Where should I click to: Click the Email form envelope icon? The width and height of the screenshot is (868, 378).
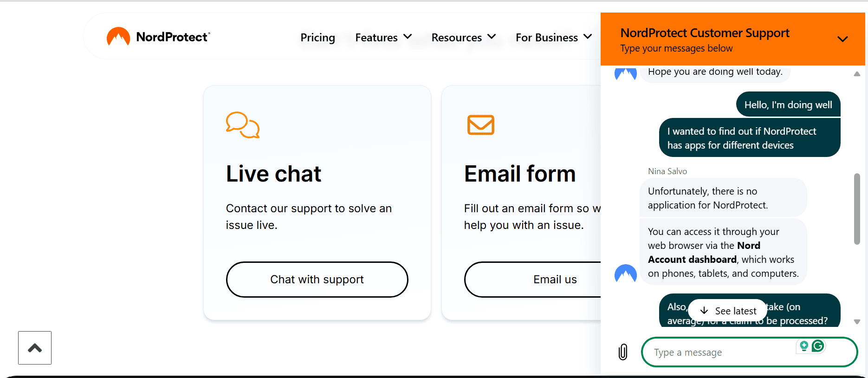click(480, 125)
